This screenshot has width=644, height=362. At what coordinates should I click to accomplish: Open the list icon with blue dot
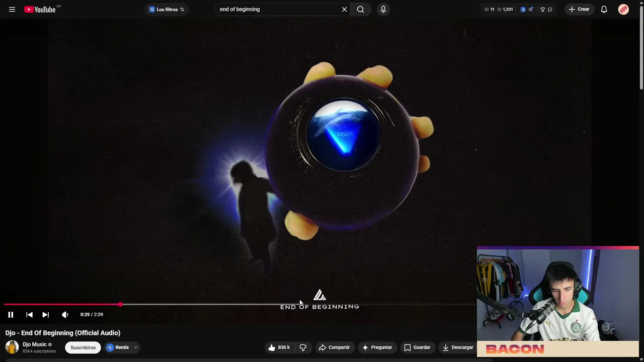pyautogui.click(x=531, y=9)
